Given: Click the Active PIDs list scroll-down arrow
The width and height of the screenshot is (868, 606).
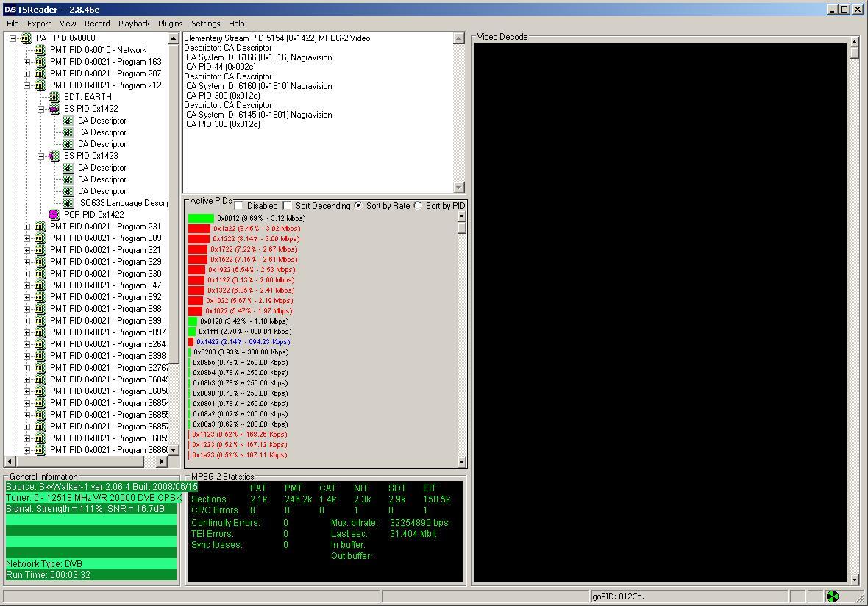Looking at the screenshot, I should tap(462, 462).
